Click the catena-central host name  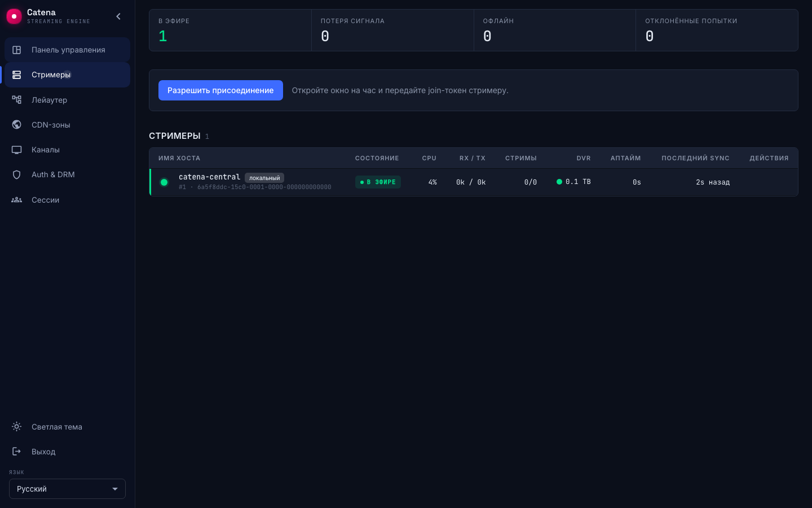tap(209, 177)
